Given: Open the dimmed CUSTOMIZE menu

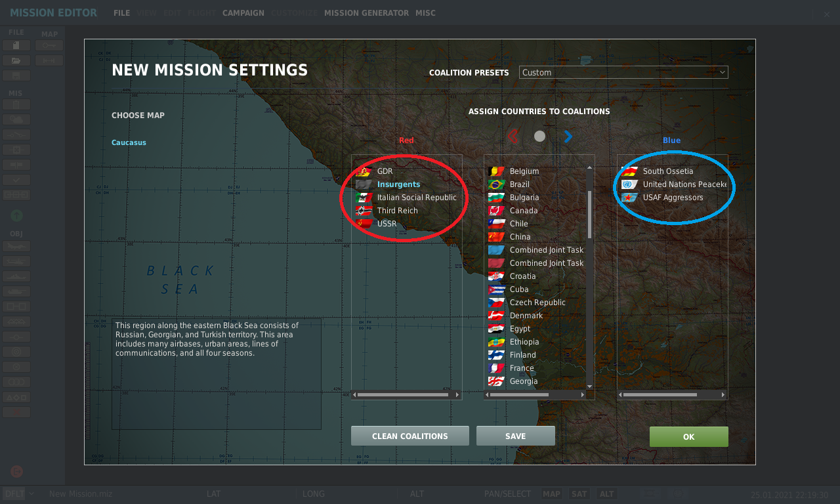Looking at the screenshot, I should coord(294,13).
